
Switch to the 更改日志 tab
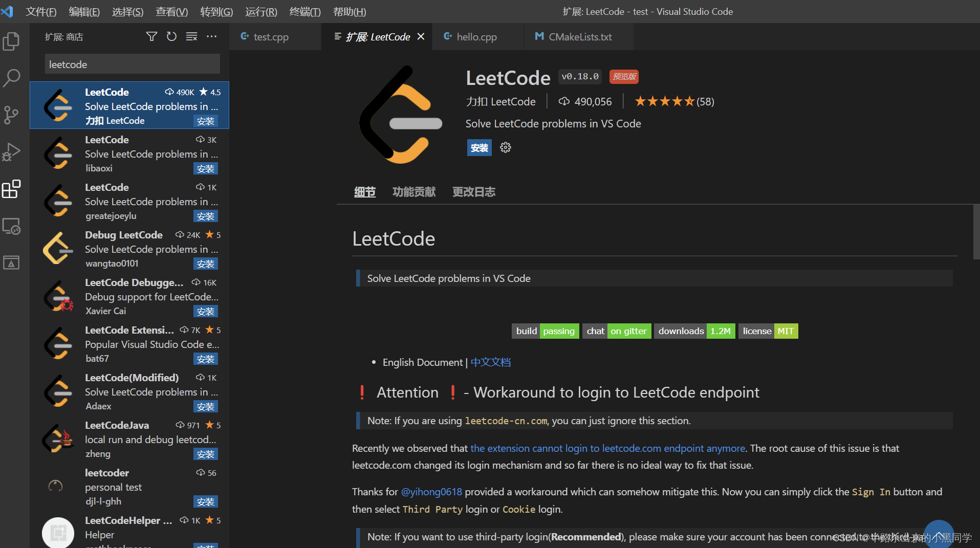[473, 191]
